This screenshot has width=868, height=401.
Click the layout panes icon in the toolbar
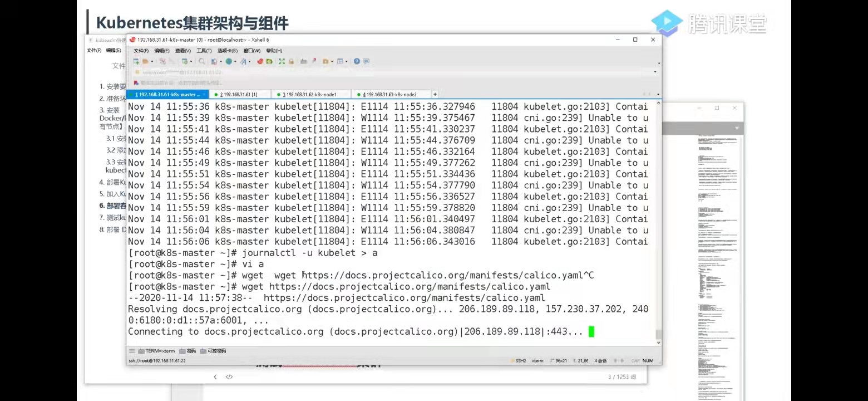click(x=340, y=61)
